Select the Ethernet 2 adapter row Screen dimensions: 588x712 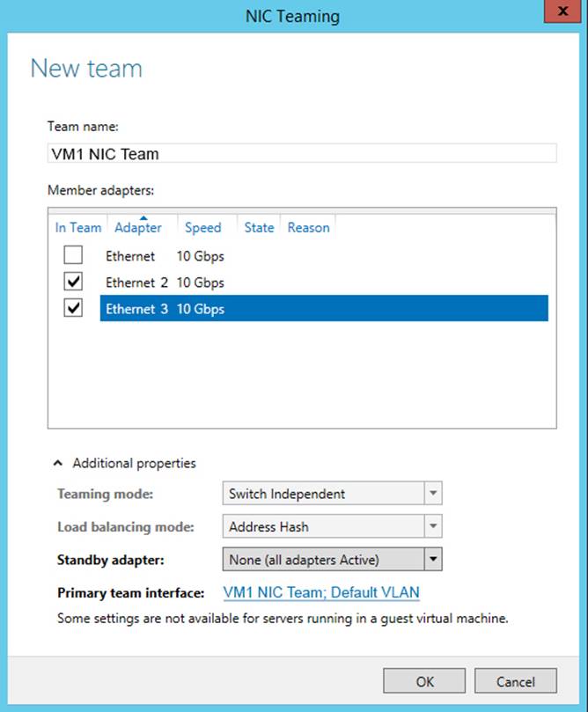click(264, 283)
